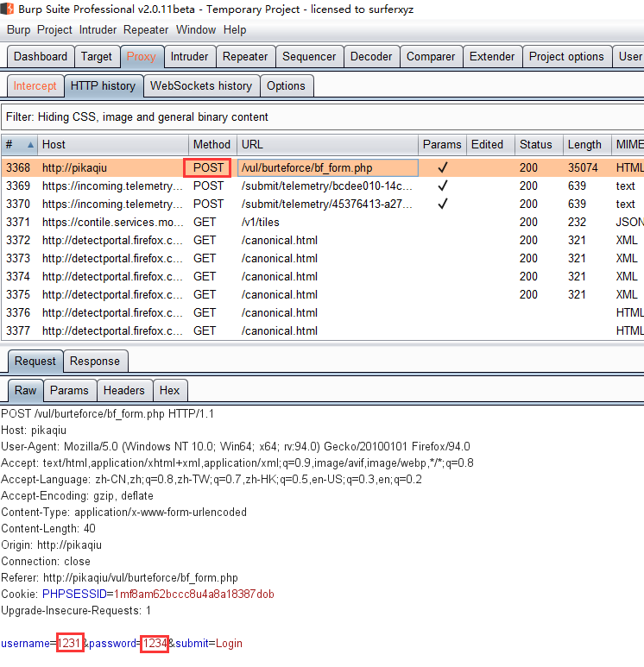Select request row 3370 telemetry POST
The image size is (644, 667).
tap(322, 205)
